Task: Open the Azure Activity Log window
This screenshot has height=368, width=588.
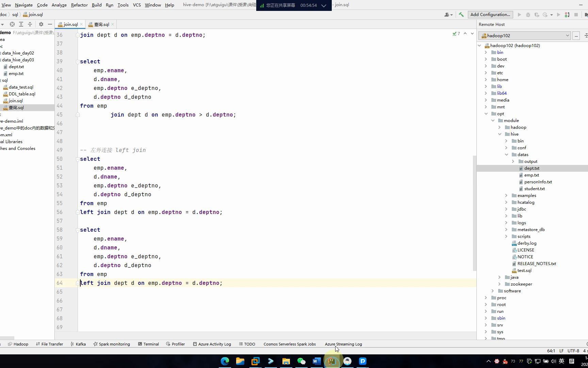Action: coord(212,344)
